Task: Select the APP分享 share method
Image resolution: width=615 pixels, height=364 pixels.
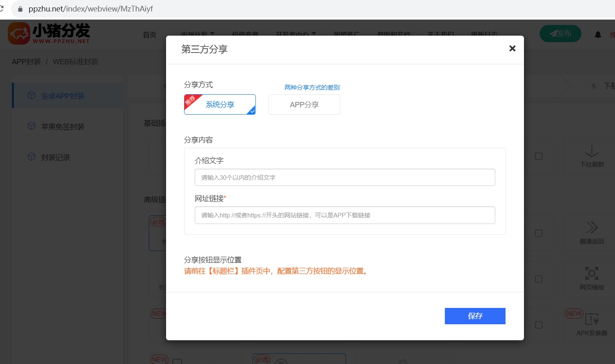Action: (304, 104)
